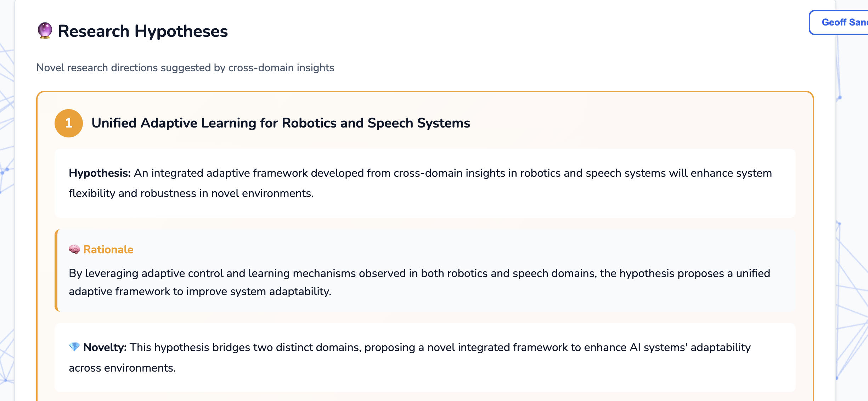This screenshot has width=868, height=401.
Task: Click the Rationale label
Action: [108, 249]
